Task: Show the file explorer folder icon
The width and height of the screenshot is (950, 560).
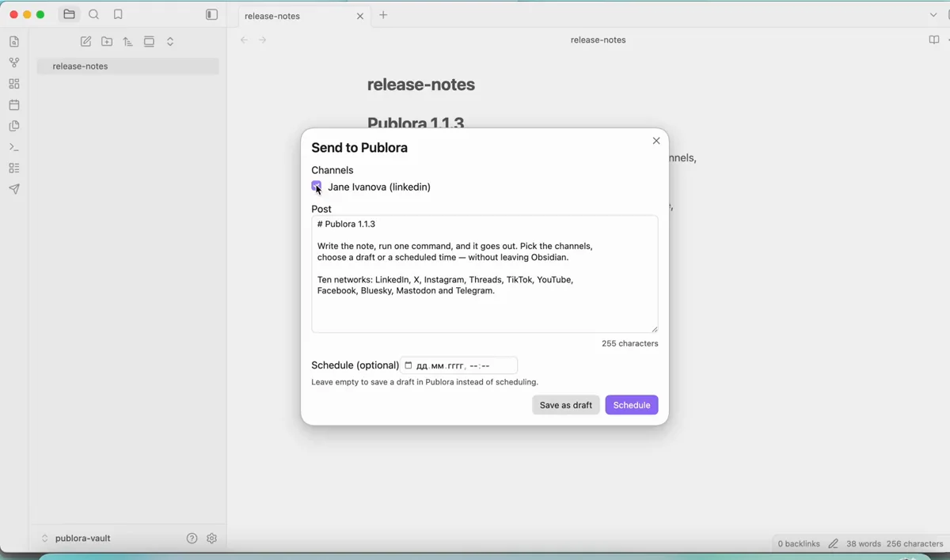Action: pyautogui.click(x=70, y=14)
